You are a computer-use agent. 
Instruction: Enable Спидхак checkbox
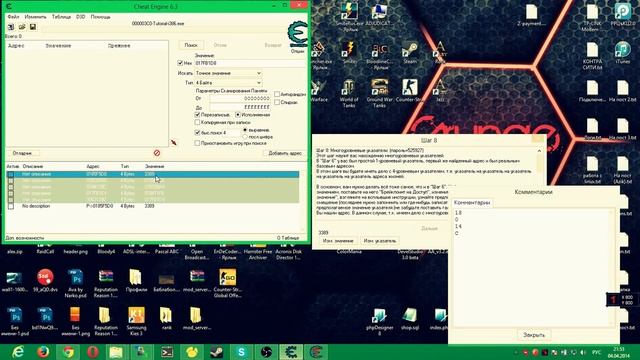click(277, 102)
